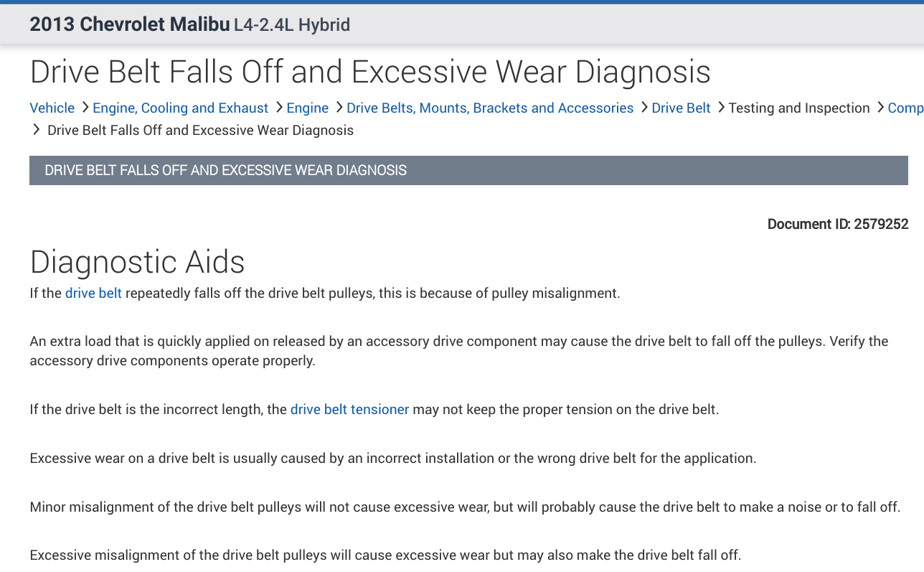The height and width of the screenshot is (572, 924).
Task: Click the Document ID 2579252 text
Action: pyautogui.click(x=837, y=224)
